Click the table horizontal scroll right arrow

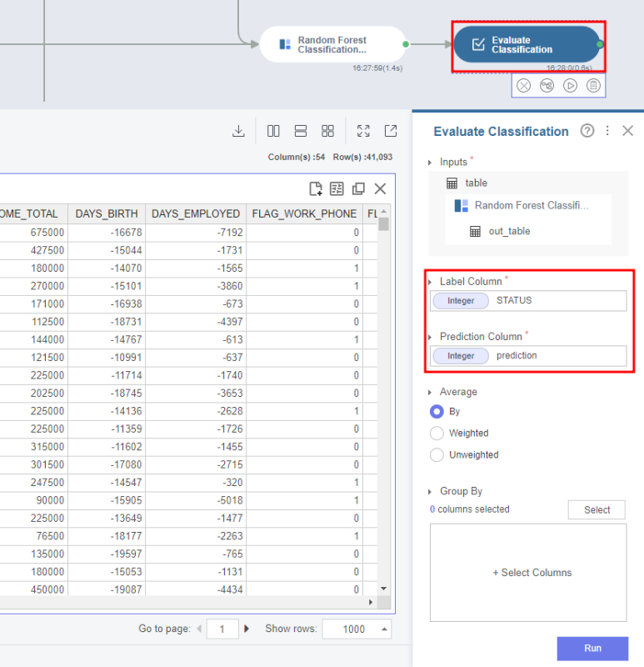(371, 602)
